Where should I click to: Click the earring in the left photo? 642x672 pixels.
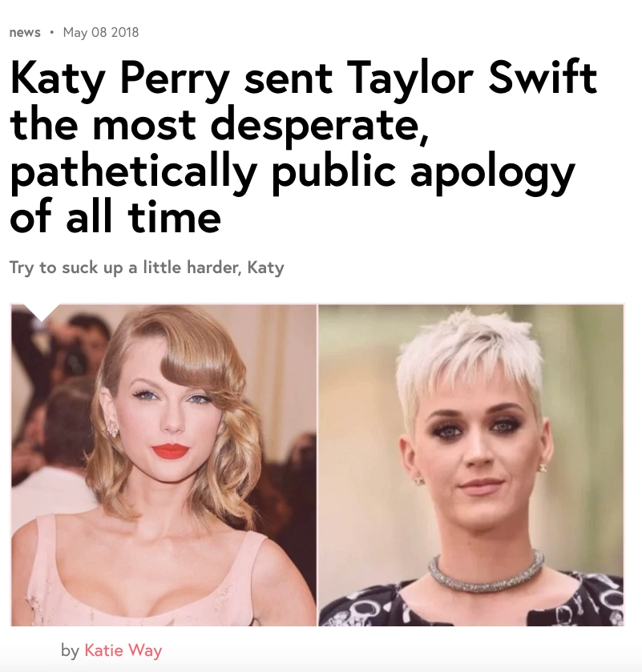pyautogui.click(x=112, y=428)
